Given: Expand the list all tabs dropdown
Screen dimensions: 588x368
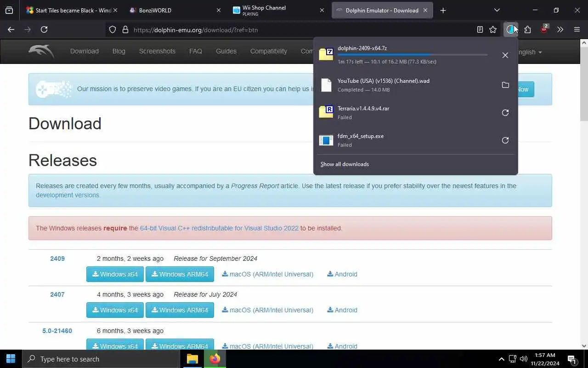Looking at the screenshot, I should click(x=497, y=10).
